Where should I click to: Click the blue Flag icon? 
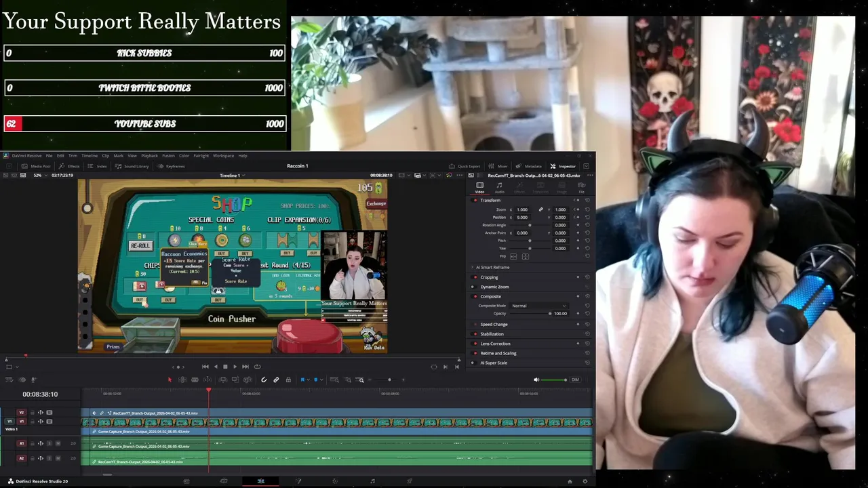pos(302,380)
